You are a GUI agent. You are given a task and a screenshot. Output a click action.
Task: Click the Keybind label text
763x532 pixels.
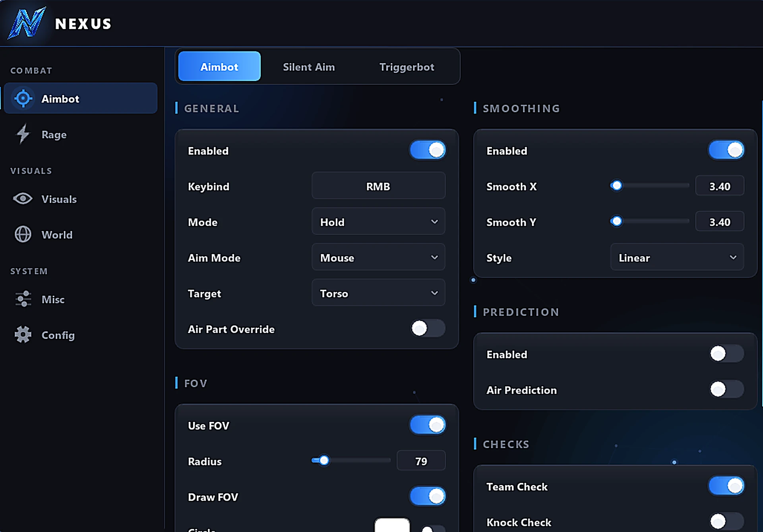209,186
